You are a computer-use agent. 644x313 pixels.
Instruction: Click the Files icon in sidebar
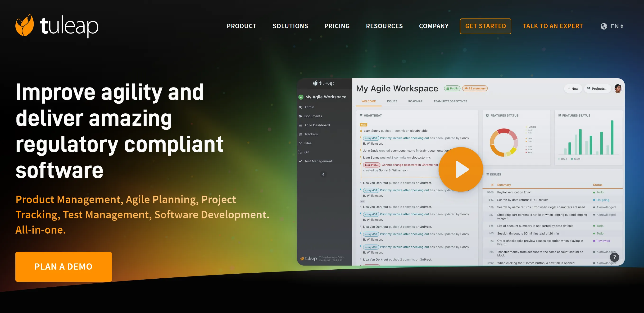pyautogui.click(x=300, y=143)
